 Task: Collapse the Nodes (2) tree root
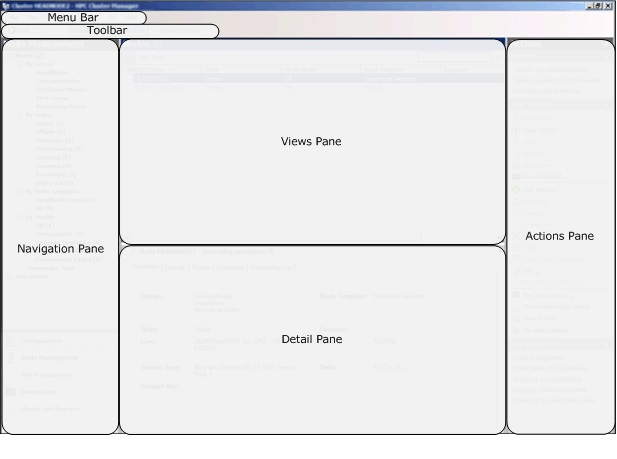tap(10, 56)
